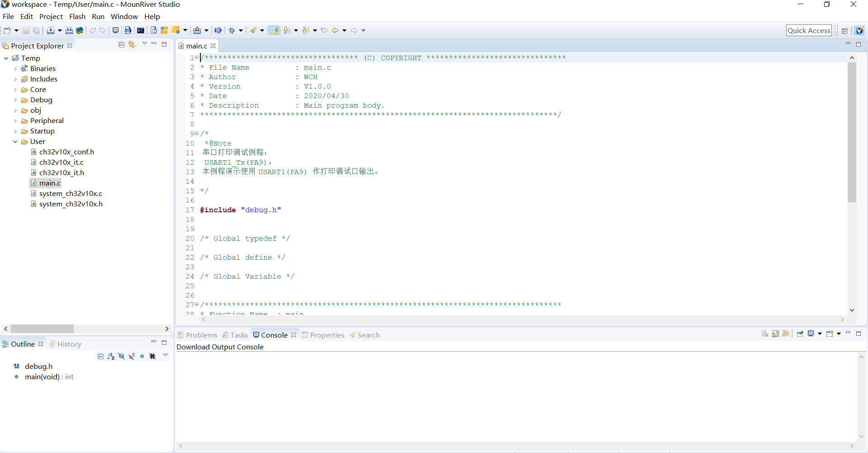The height and width of the screenshot is (453, 868).
Task: Select ch32v10x_it.c in Project Explorer
Action: coord(61,162)
